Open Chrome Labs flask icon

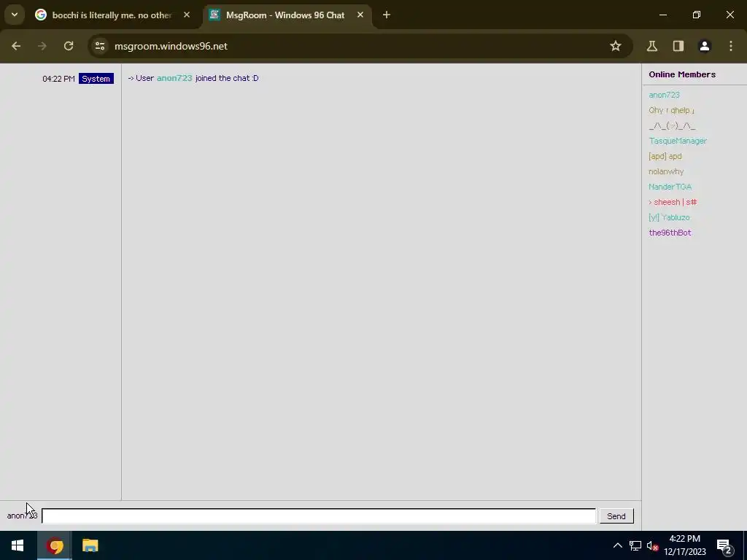coord(651,46)
